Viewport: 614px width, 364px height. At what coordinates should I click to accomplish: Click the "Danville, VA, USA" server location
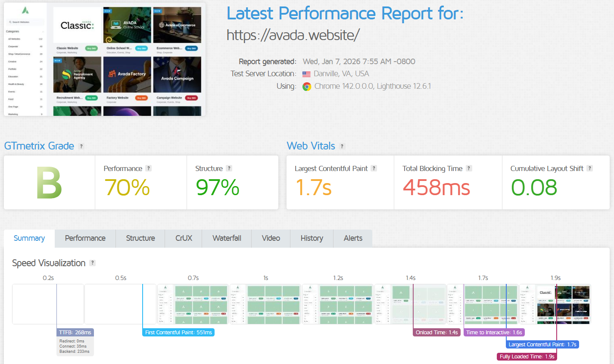(341, 74)
